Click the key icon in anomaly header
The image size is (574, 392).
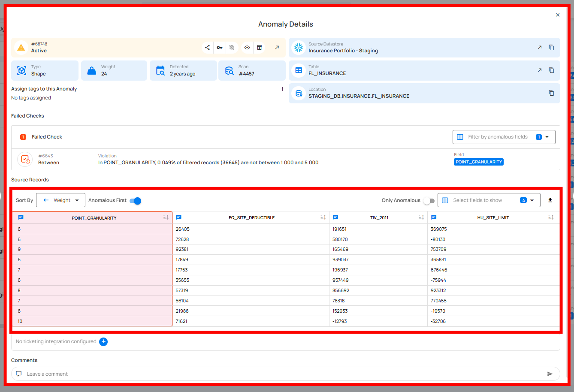[x=220, y=48]
